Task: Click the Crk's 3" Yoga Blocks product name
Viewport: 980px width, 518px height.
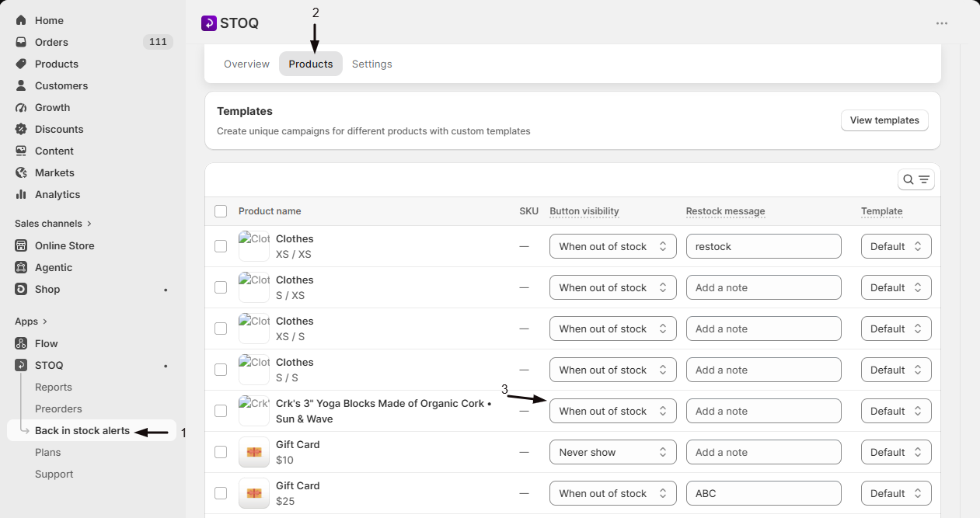Action: 384,411
